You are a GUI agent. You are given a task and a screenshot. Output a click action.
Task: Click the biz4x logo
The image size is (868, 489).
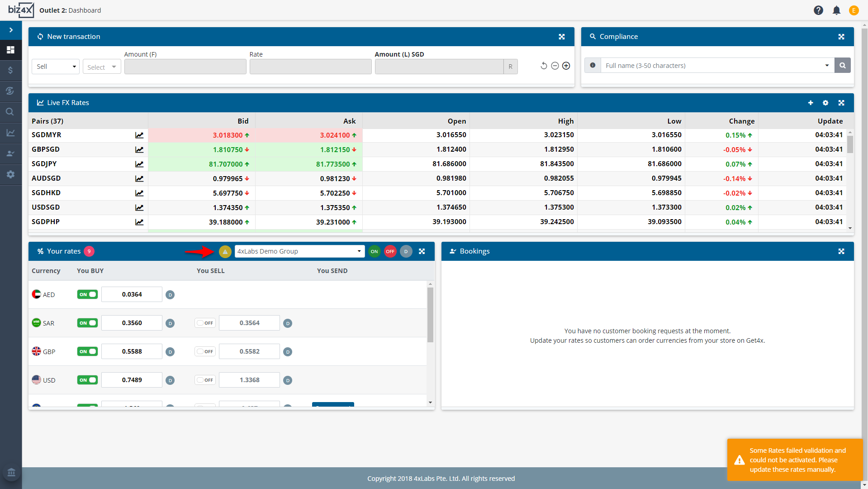tap(20, 10)
